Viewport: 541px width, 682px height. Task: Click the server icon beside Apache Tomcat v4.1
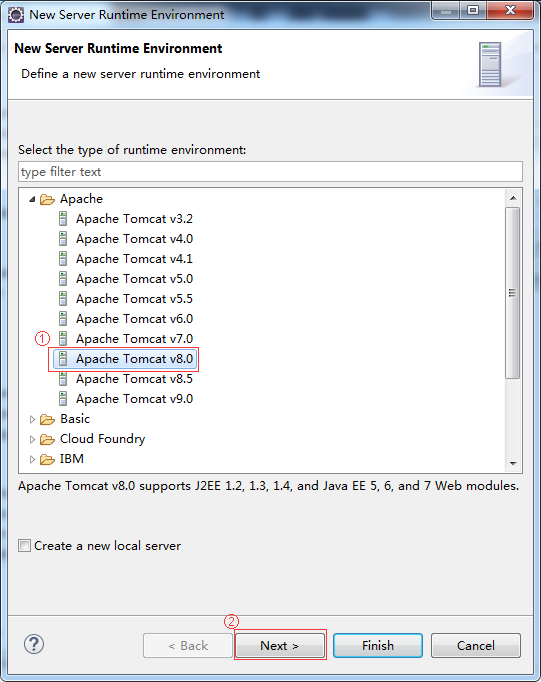63,259
